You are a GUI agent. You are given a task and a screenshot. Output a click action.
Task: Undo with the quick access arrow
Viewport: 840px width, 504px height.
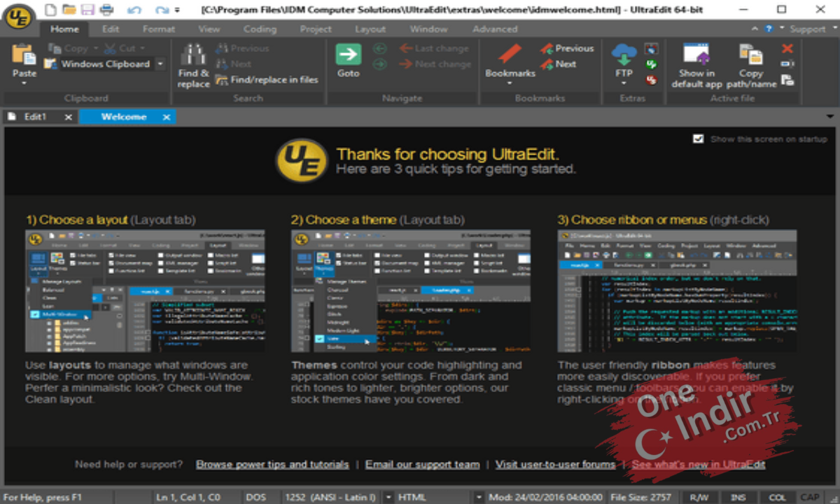(x=135, y=10)
